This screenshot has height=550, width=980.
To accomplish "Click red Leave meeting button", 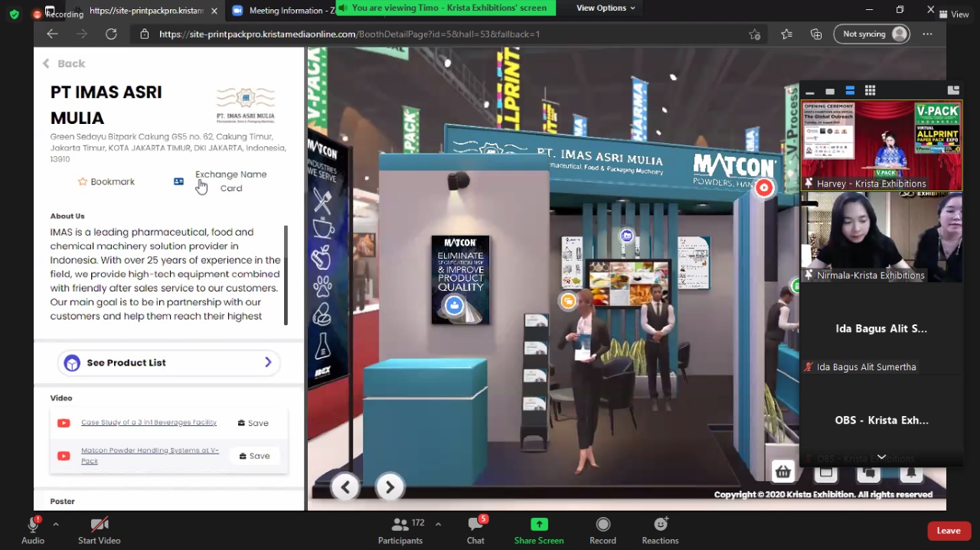I will (x=949, y=531).
